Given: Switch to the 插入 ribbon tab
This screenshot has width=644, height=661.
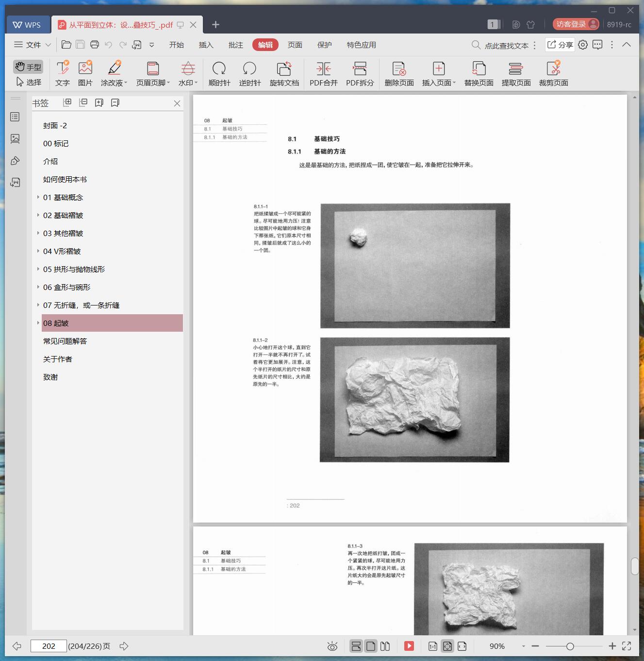Looking at the screenshot, I should (x=206, y=45).
